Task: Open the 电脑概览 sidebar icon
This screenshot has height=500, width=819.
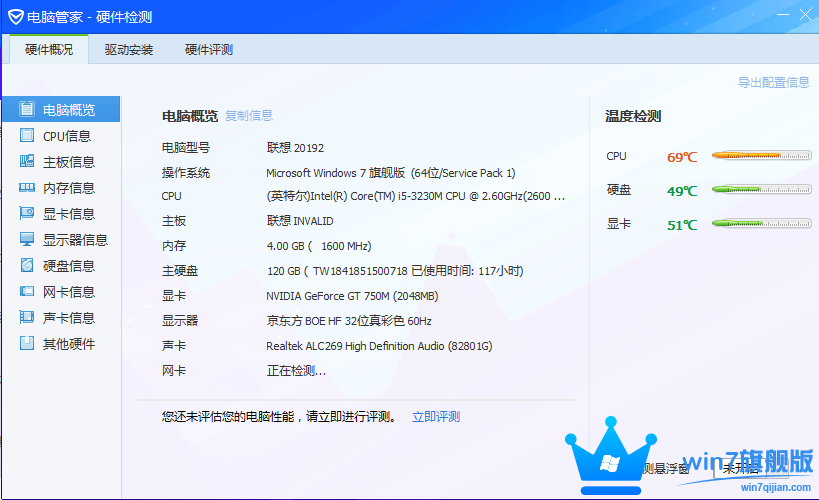Action: [27, 109]
